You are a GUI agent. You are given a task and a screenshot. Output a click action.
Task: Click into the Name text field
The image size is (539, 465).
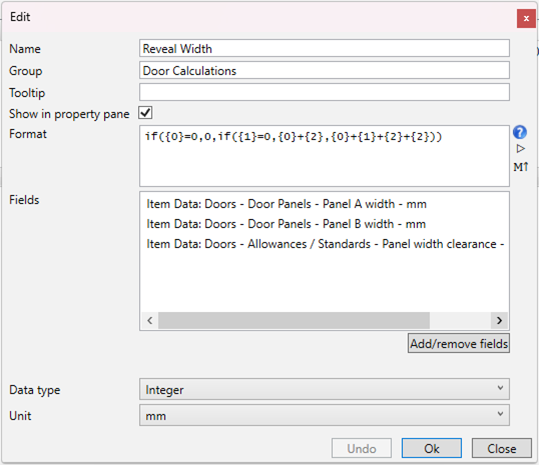[324, 48]
